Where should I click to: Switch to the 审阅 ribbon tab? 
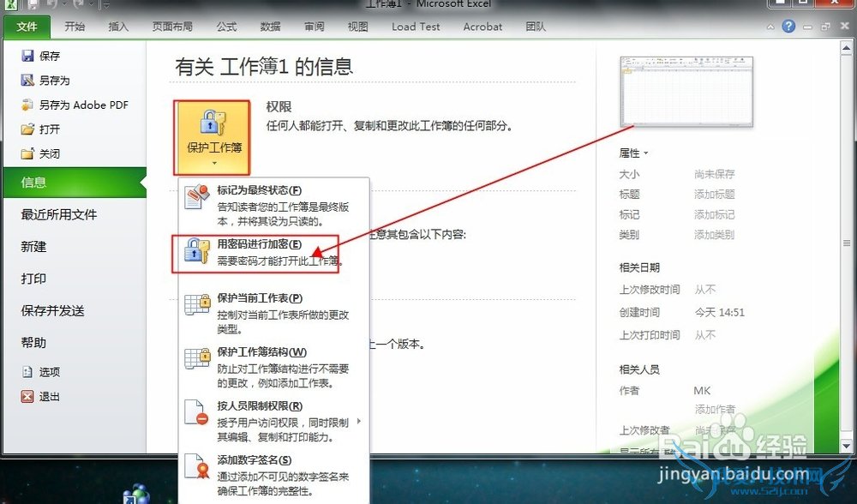coord(314,27)
